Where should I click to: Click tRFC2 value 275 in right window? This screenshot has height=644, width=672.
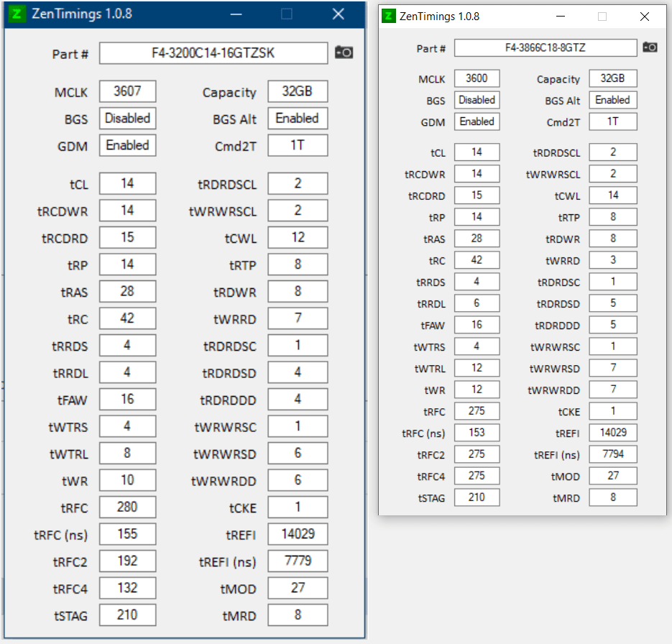pos(477,454)
